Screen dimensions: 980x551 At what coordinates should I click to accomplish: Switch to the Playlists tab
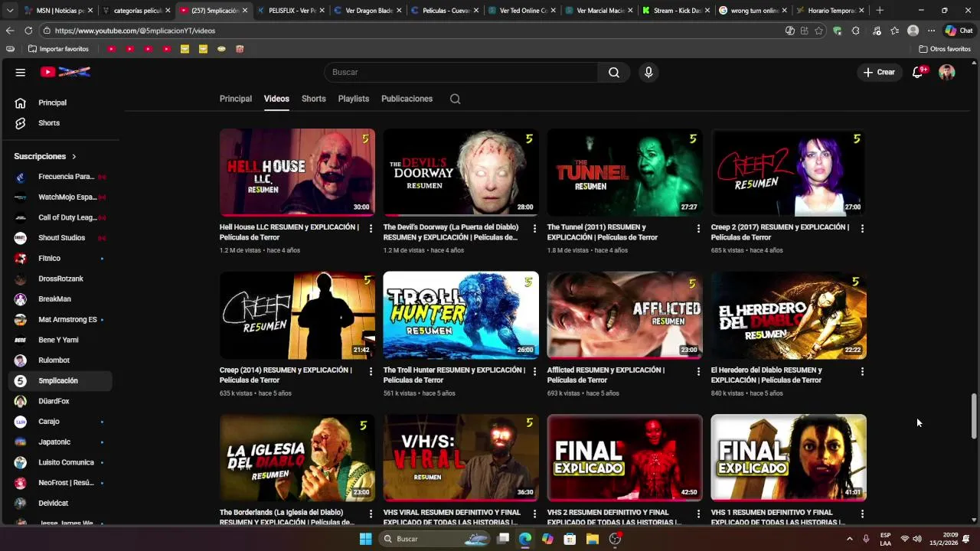[x=354, y=99]
